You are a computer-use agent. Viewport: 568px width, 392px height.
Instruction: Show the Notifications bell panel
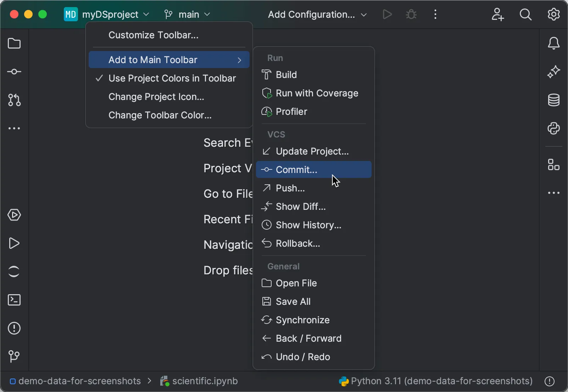point(553,44)
